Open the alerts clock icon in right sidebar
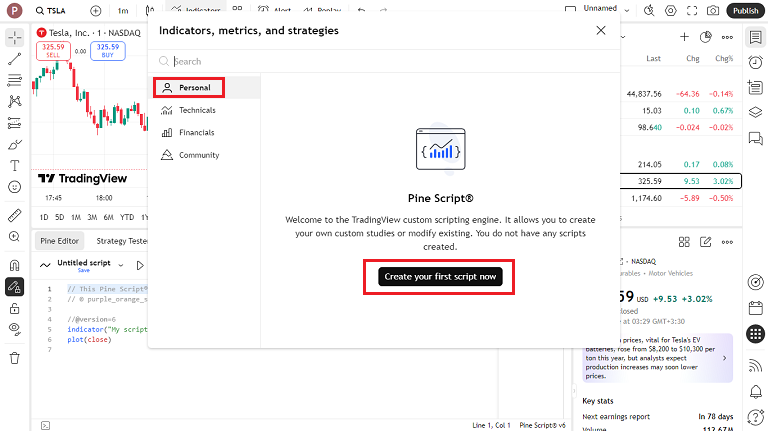Screen dimensions: 768x431 pyautogui.click(x=755, y=62)
